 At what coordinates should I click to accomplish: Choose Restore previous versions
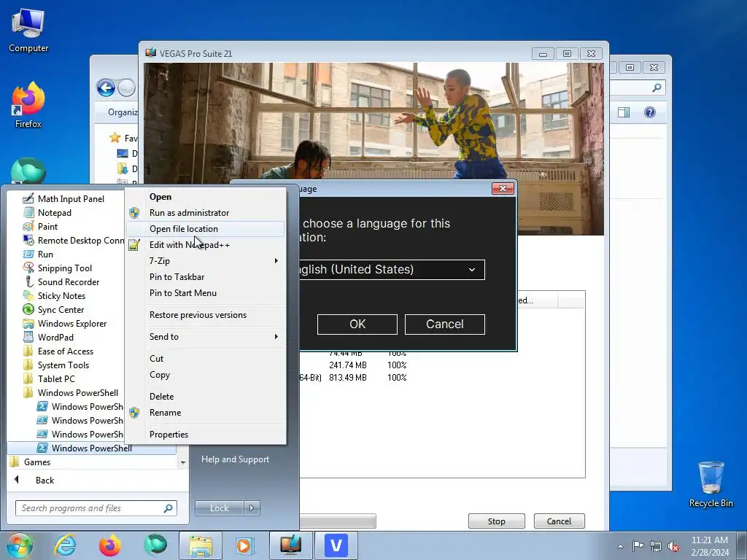click(206, 315)
